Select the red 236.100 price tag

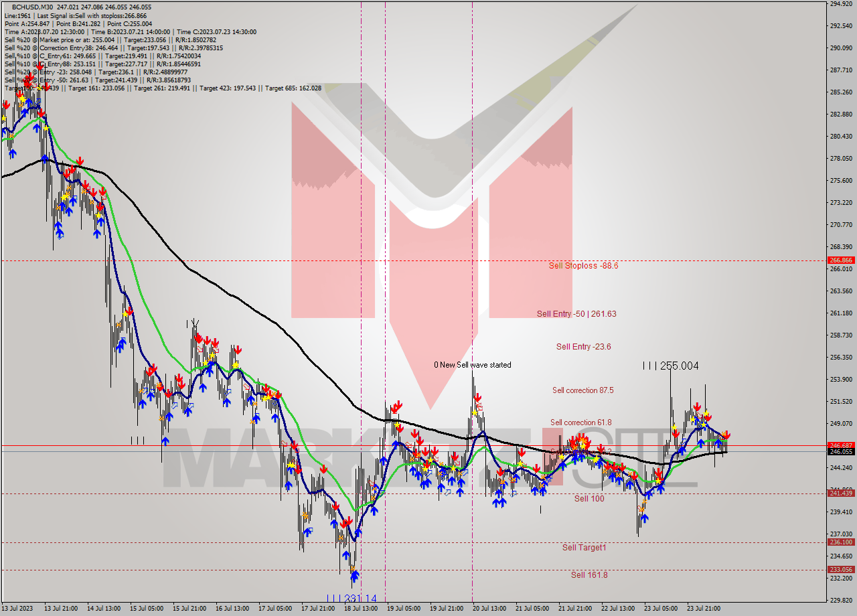coord(841,542)
